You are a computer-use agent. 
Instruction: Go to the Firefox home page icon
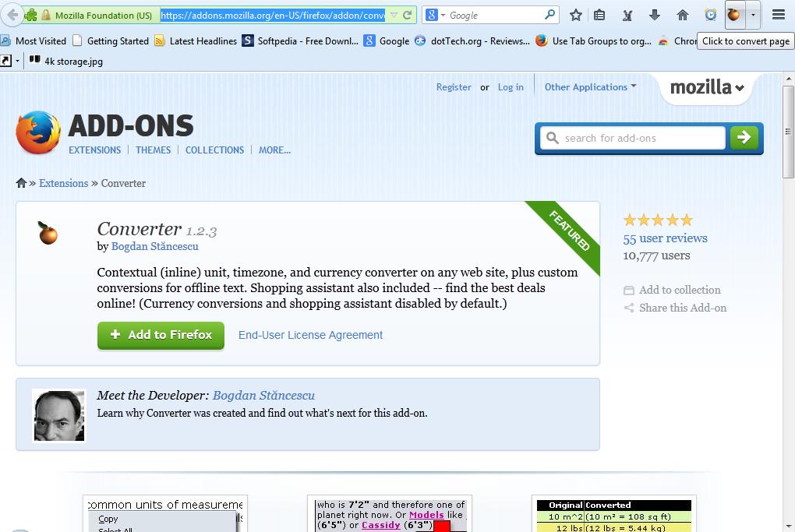pos(683,15)
